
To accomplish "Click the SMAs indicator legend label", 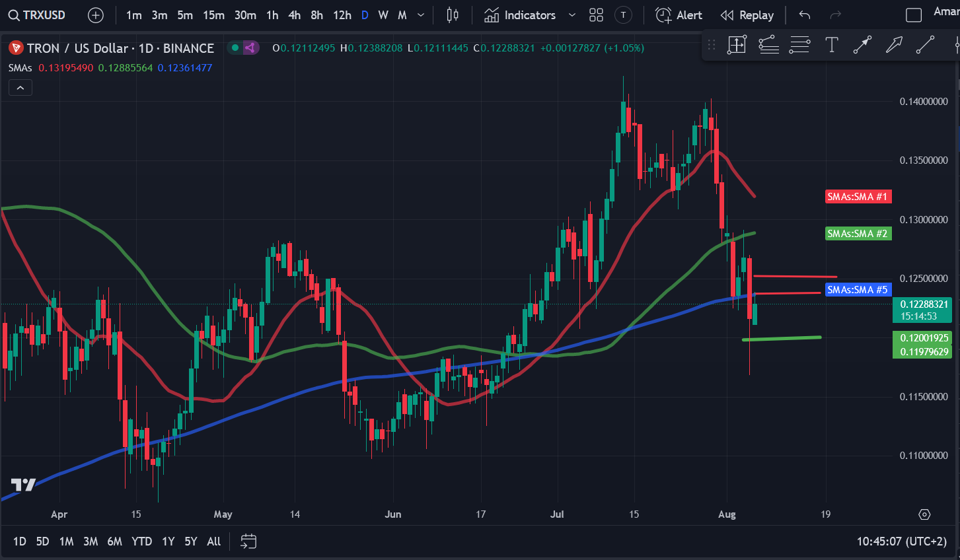I will 20,67.
